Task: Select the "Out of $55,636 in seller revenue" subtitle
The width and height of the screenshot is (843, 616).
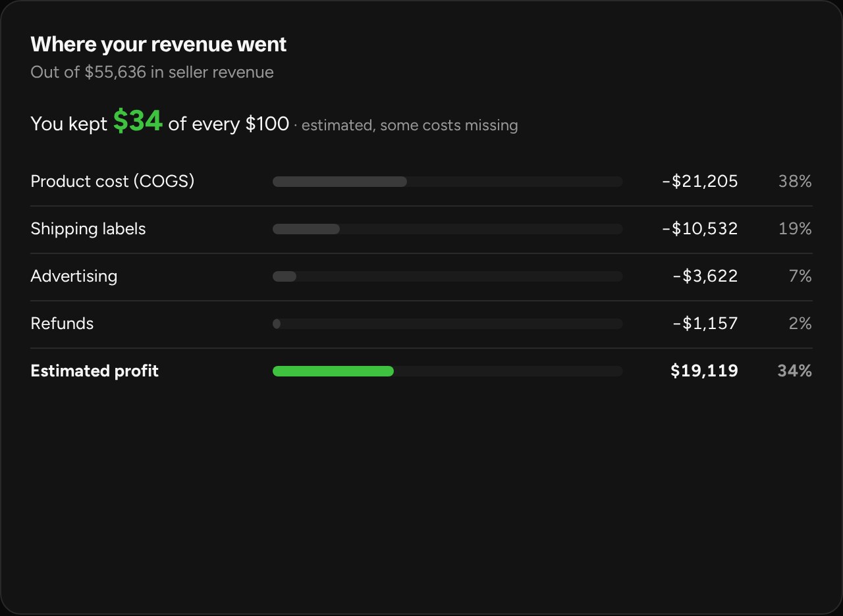Action: click(x=152, y=72)
